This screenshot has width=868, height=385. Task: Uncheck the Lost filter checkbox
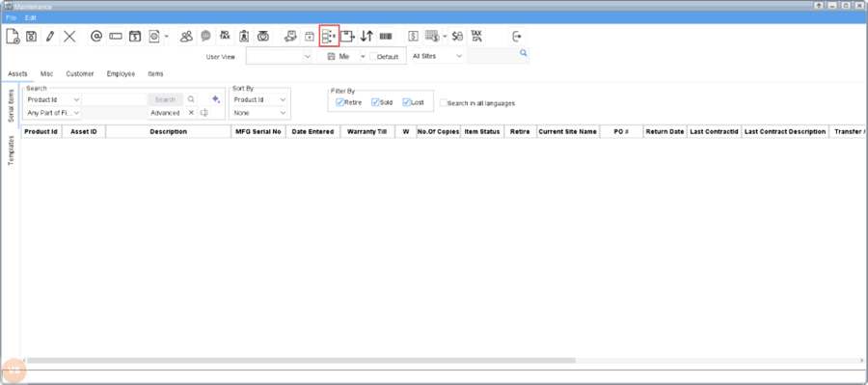pos(406,102)
